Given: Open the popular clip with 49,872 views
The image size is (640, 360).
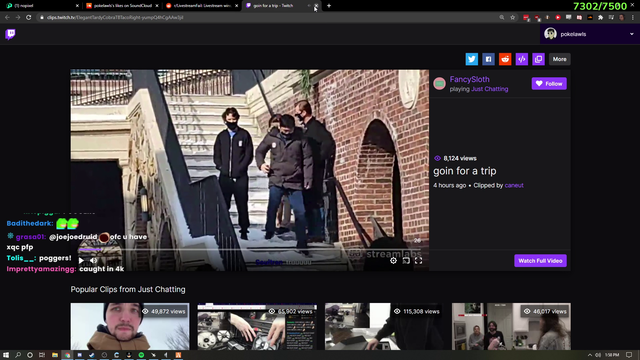Looking at the screenshot, I should click(x=130, y=326).
